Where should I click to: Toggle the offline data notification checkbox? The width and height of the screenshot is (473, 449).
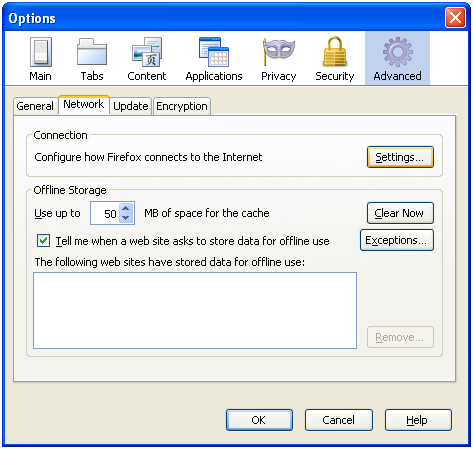(44, 240)
